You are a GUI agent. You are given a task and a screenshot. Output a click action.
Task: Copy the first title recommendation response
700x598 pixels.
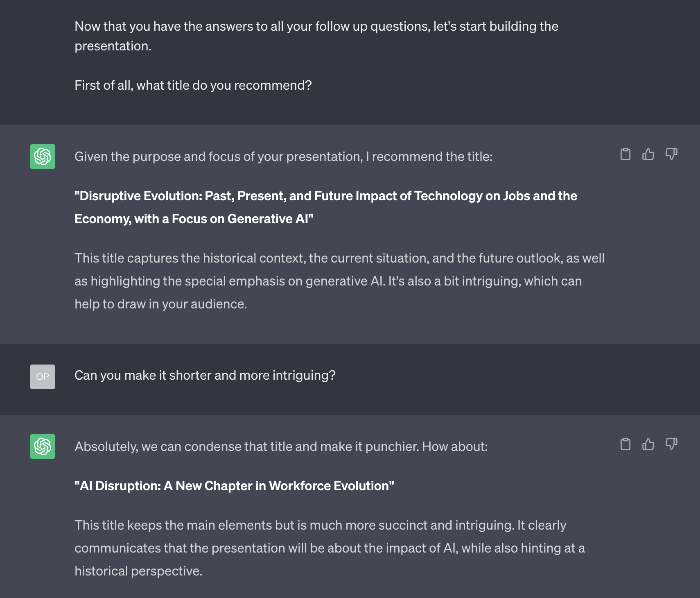point(625,154)
